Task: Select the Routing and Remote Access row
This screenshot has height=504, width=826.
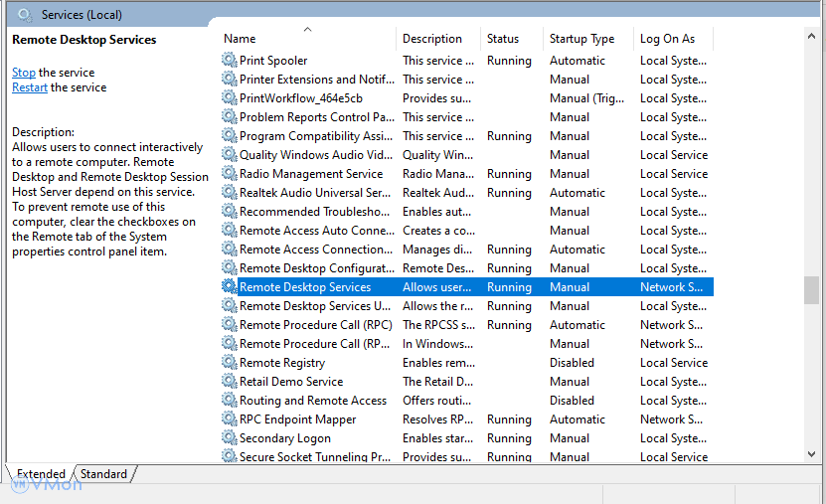Action: coord(312,401)
